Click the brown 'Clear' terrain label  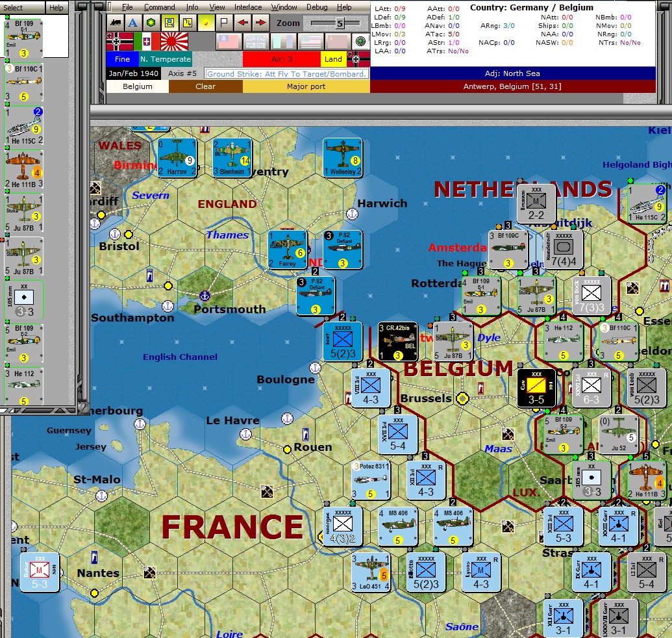tap(206, 86)
